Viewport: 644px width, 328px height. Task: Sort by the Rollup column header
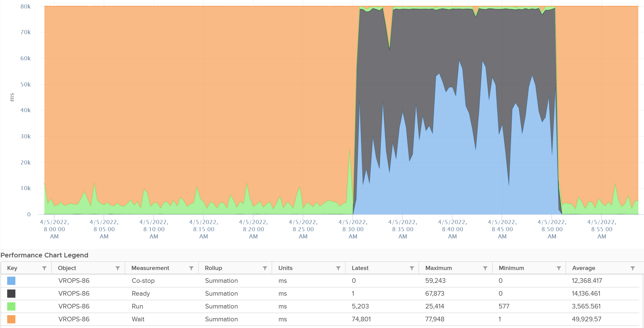pyautogui.click(x=213, y=268)
